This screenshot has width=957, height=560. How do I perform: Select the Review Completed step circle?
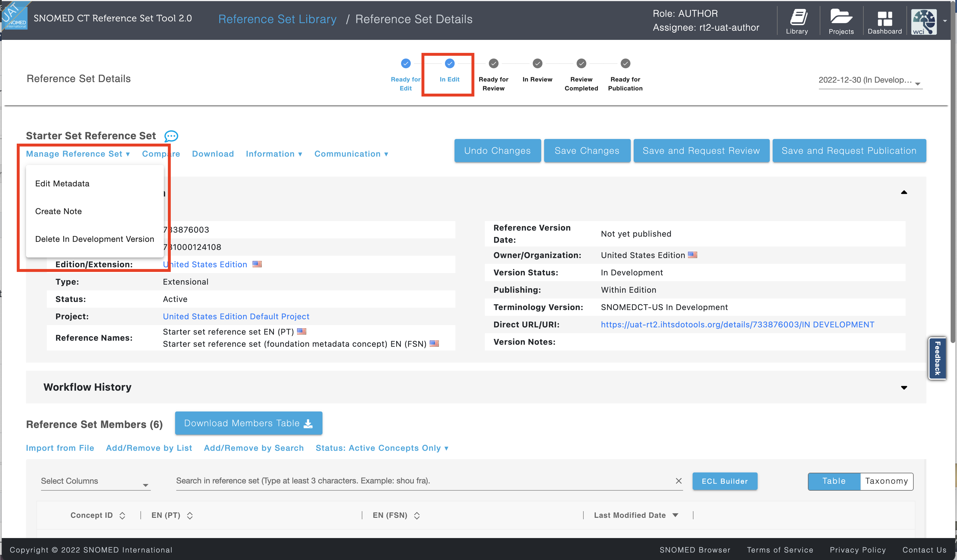pyautogui.click(x=581, y=63)
